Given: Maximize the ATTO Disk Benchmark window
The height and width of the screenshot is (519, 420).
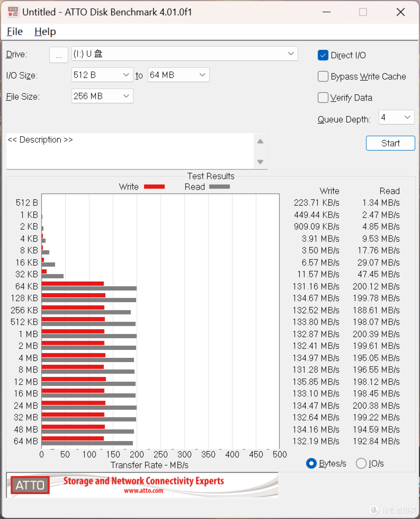Looking at the screenshot, I should (x=363, y=12).
